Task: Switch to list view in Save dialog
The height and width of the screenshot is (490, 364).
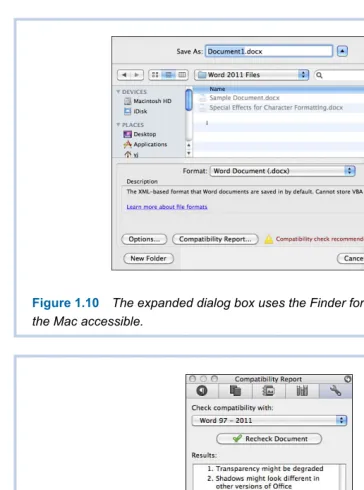Action: pyautogui.click(x=168, y=75)
